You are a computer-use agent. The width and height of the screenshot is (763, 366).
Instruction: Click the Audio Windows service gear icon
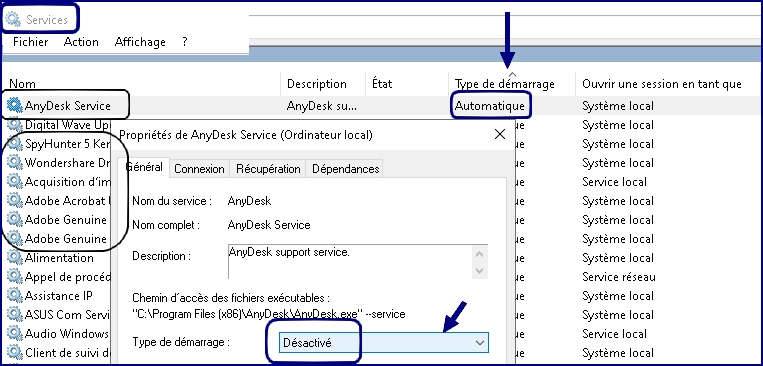click(x=15, y=333)
